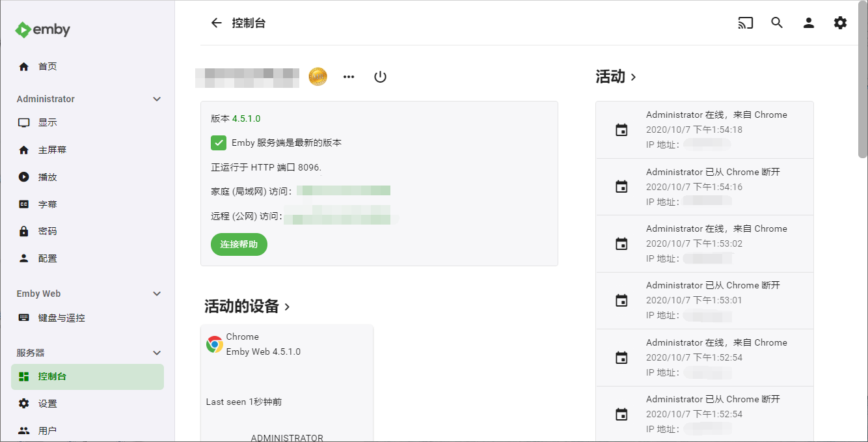Click the blurred LAN access address
Viewport: 868px width, 442px height.
point(344,191)
